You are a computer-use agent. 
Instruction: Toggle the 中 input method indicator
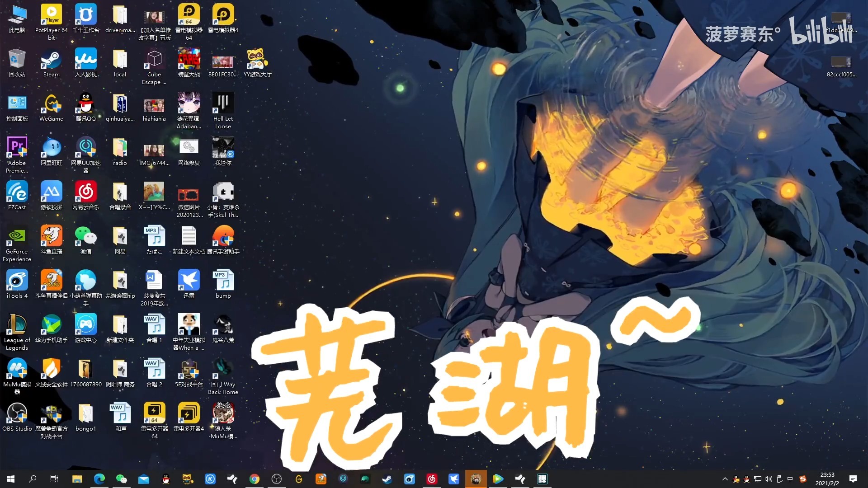(790, 479)
